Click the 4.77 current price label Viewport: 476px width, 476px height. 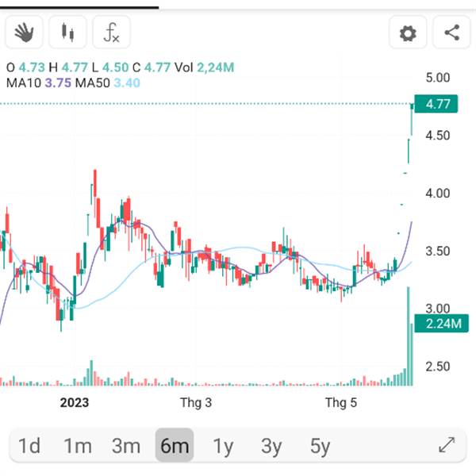coord(436,104)
